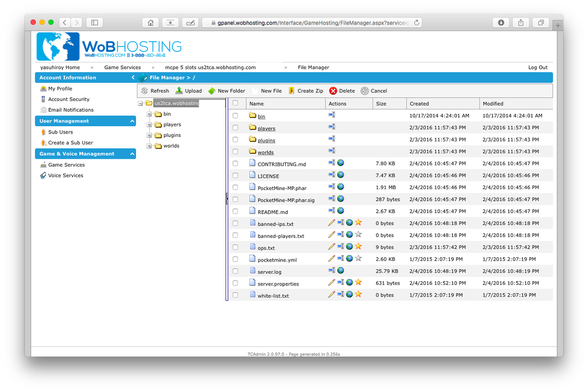The width and height of the screenshot is (588, 392).
Task: Click the rename icon for the plugins folder
Action: (332, 139)
